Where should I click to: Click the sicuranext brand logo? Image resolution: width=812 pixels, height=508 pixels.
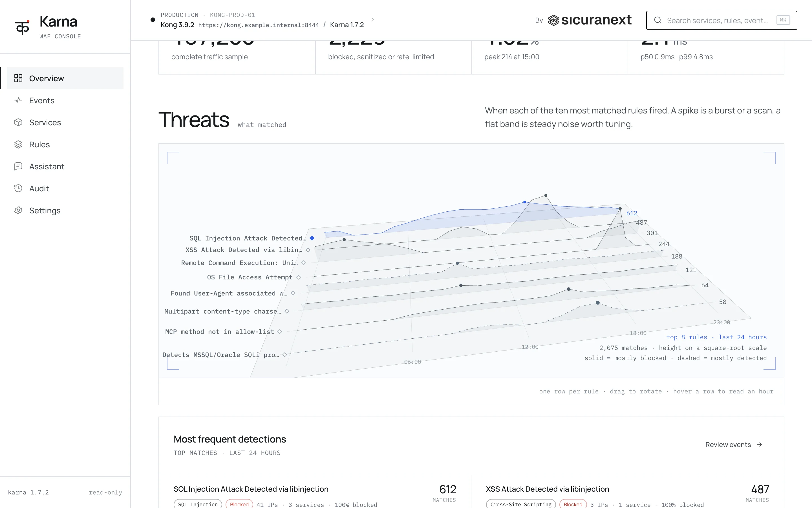[590, 20]
